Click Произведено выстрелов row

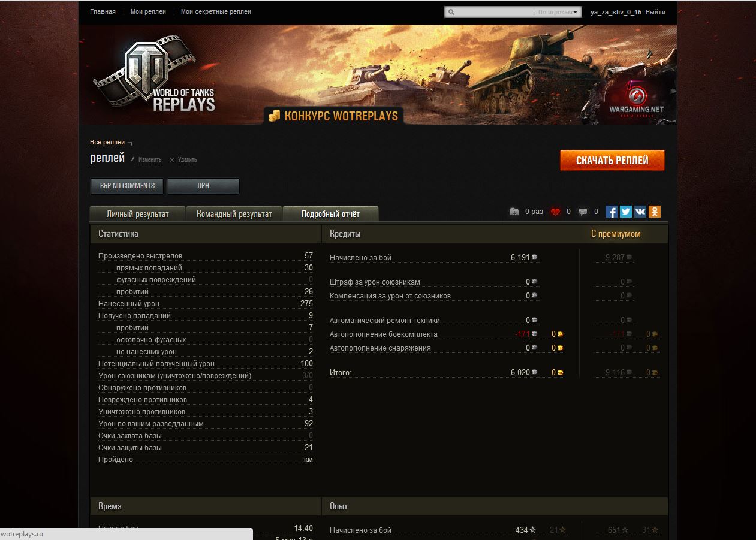206,256
